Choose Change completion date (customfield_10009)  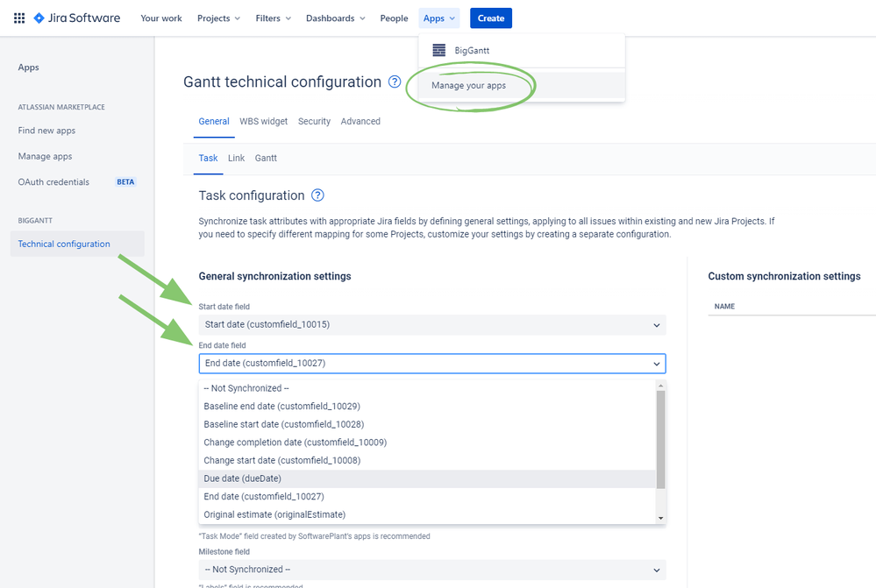[x=427, y=443]
